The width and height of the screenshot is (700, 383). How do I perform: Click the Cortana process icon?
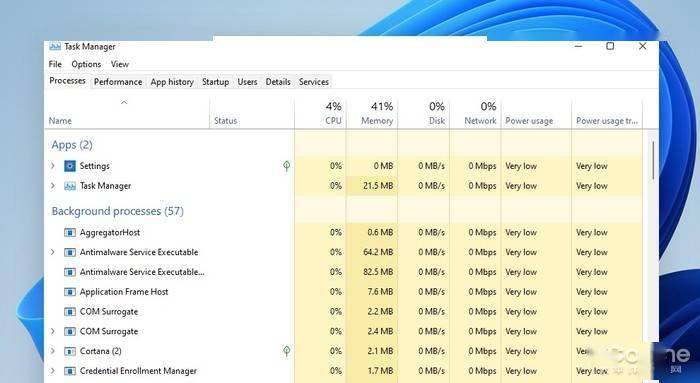coord(70,351)
